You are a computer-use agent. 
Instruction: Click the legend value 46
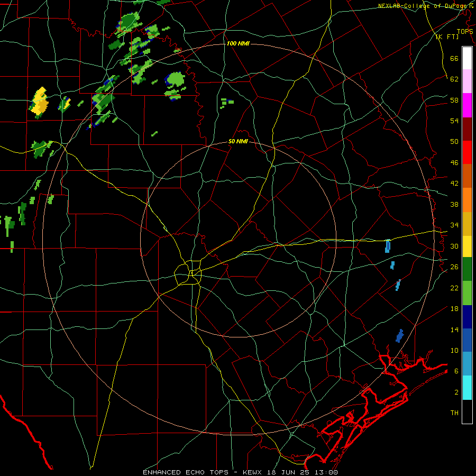click(454, 163)
